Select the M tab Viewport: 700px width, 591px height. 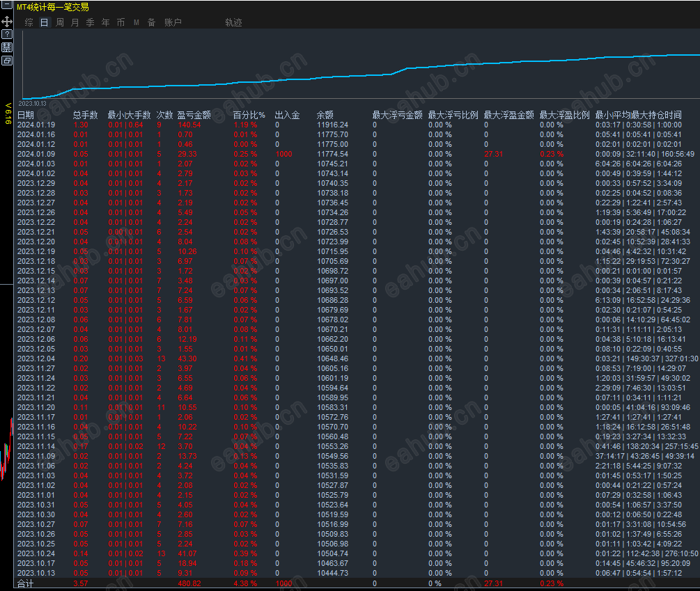coord(136,22)
